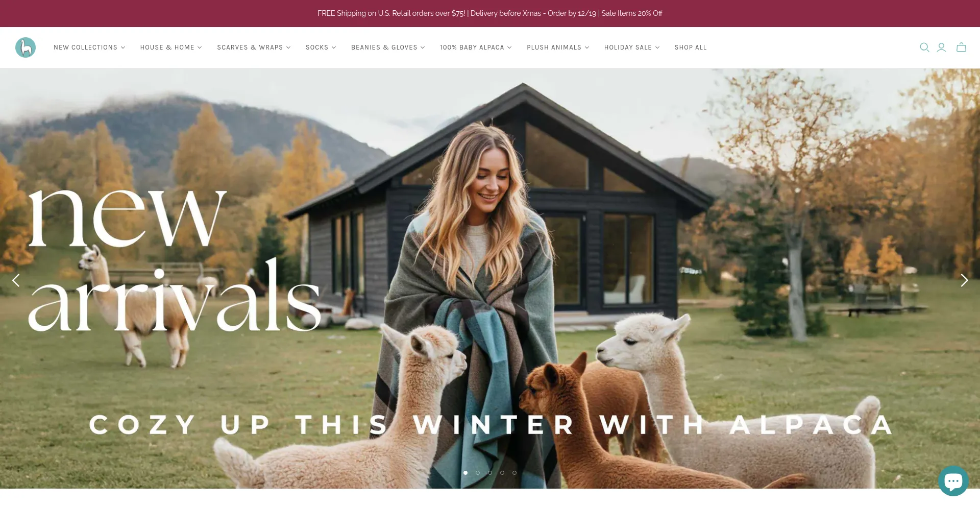980x507 pixels.
Task: Expand the New Collections dropdown menu
Action: click(x=89, y=47)
